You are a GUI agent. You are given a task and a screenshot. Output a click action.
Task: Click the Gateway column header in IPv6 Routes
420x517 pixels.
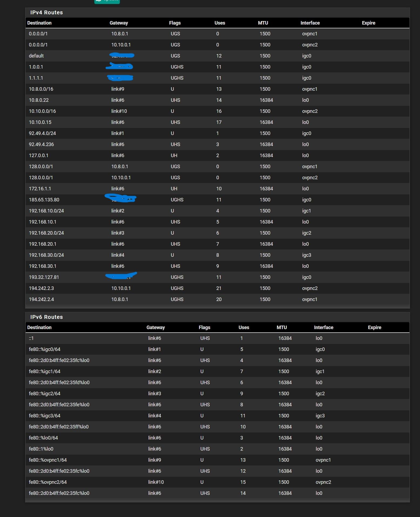tap(156, 327)
